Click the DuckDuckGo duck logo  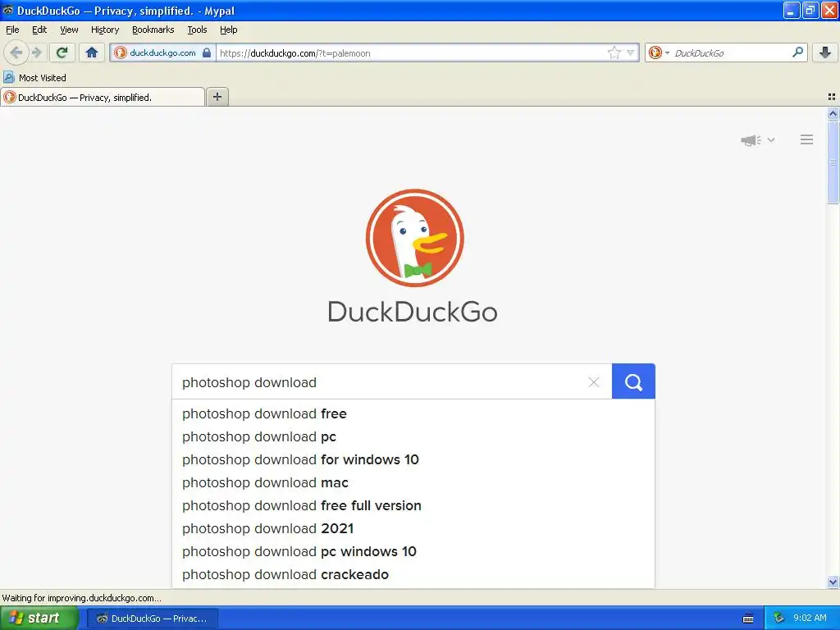(414, 238)
